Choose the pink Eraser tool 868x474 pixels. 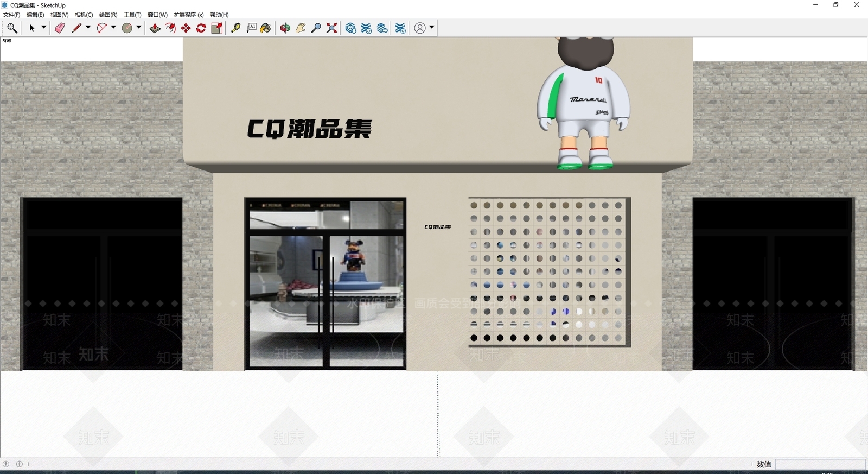(60, 28)
